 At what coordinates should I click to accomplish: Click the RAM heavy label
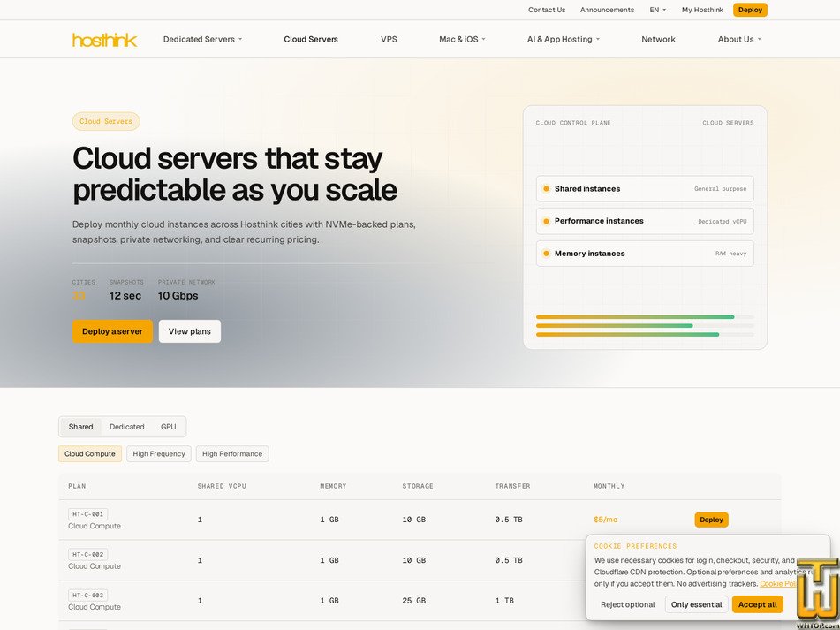[x=730, y=254]
